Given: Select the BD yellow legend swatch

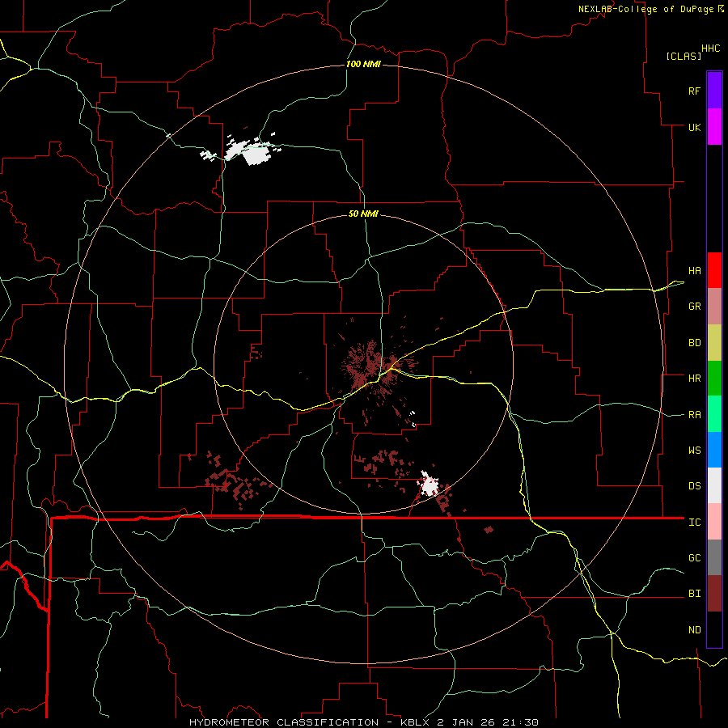Looking at the screenshot, I should [714, 343].
